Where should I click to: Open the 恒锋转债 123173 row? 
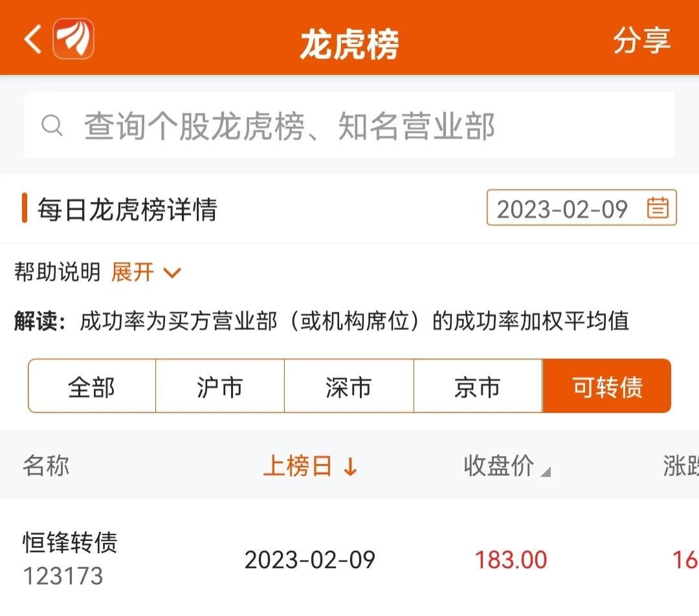coord(349,560)
